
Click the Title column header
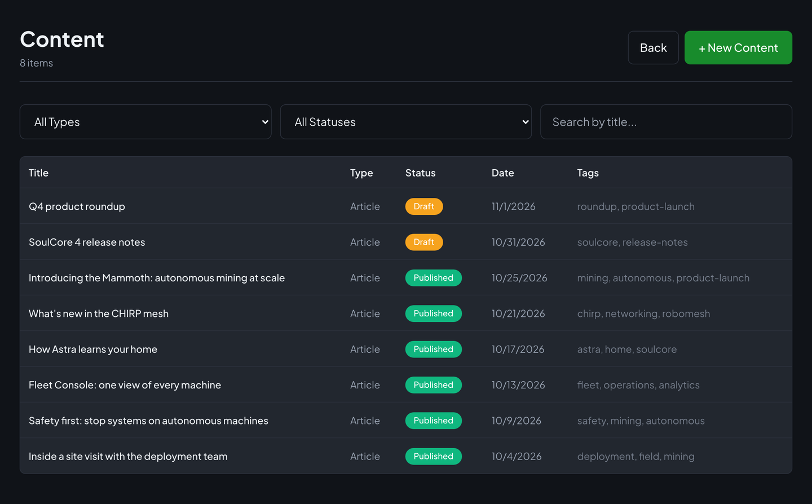pyautogui.click(x=38, y=173)
